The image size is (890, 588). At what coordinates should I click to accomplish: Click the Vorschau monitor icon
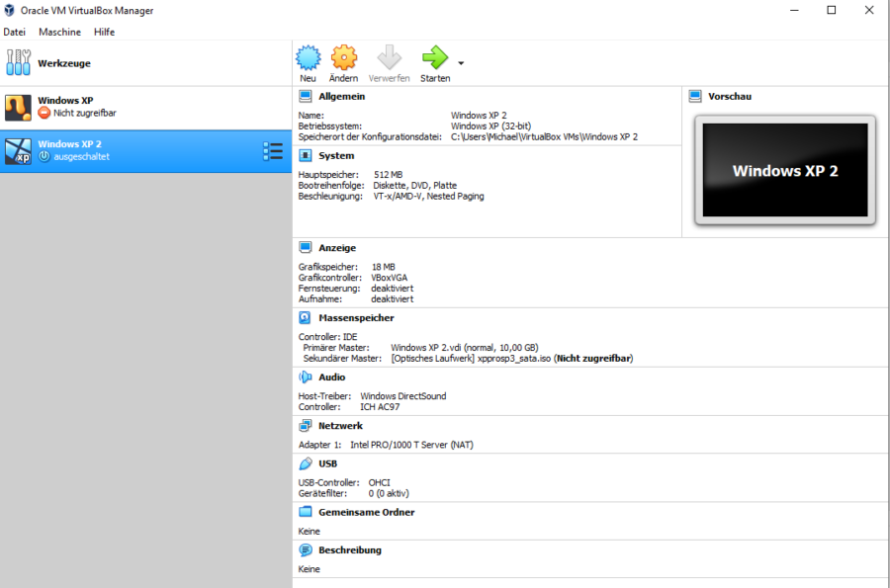695,97
